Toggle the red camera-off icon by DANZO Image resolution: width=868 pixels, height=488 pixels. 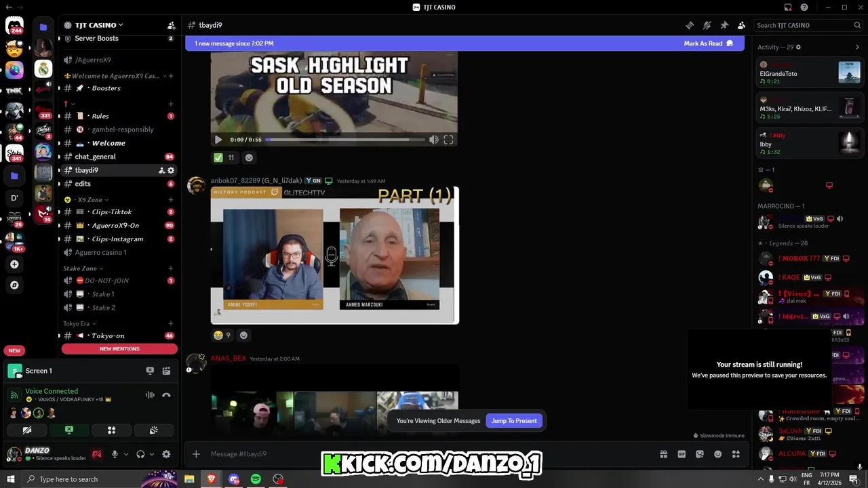tap(97, 454)
